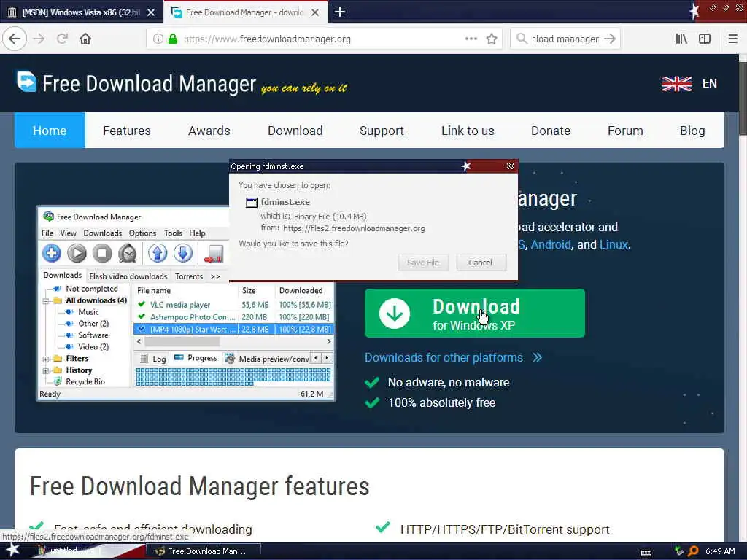
Task: Open the Donate navigation item
Action: click(x=551, y=131)
